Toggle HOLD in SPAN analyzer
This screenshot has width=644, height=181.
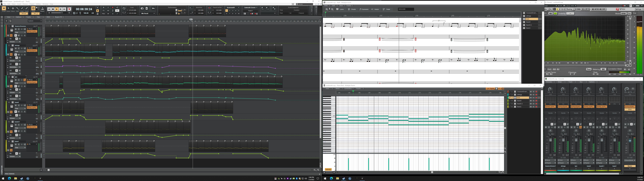pyautogui.click(x=551, y=13)
